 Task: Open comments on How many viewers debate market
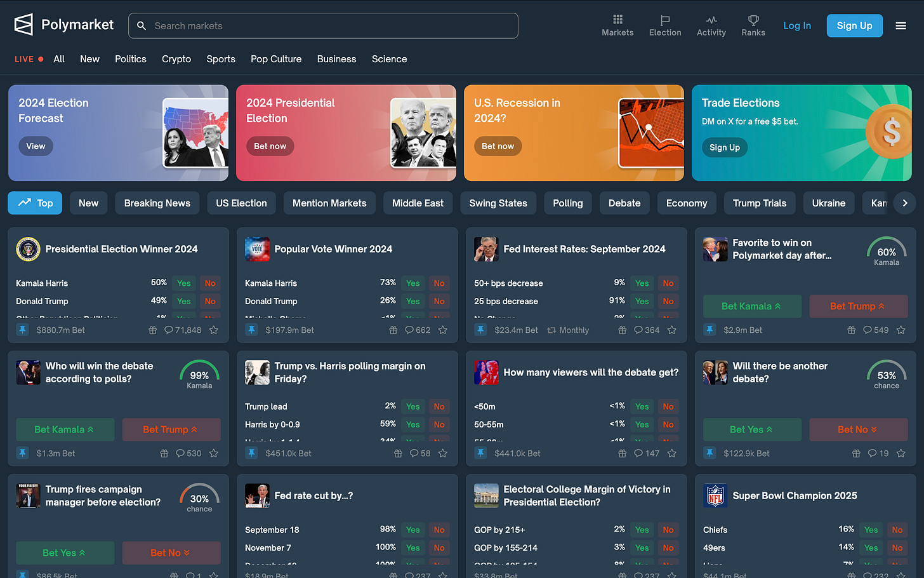point(647,454)
